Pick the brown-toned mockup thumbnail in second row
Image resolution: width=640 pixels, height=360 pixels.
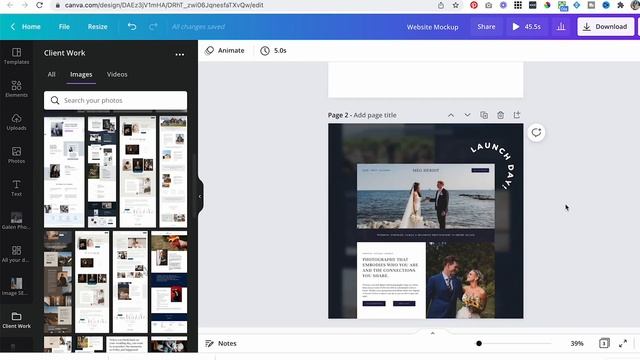(58, 282)
